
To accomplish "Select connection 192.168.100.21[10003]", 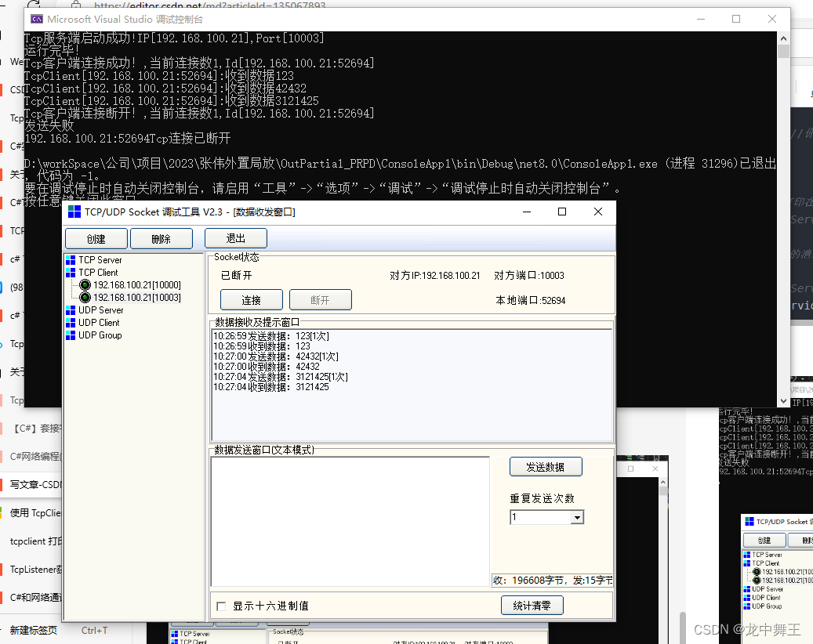I will (x=137, y=298).
